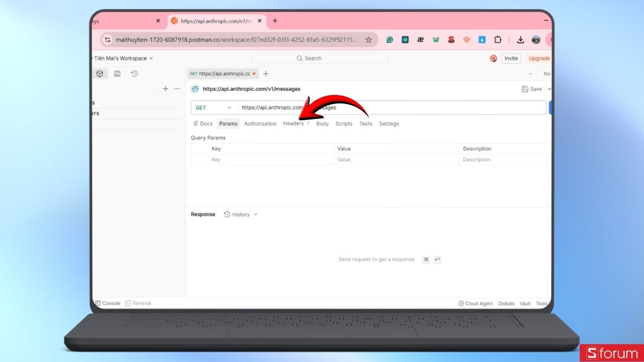Expand the arrow next to Save

tap(549, 89)
